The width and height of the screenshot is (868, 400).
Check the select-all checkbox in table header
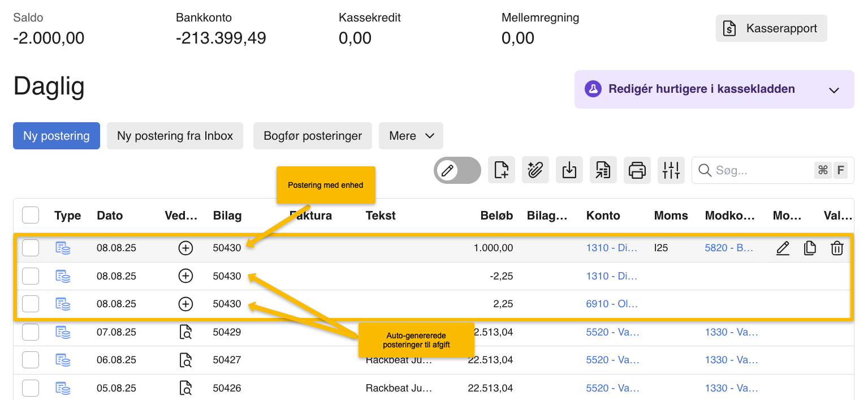point(31,216)
